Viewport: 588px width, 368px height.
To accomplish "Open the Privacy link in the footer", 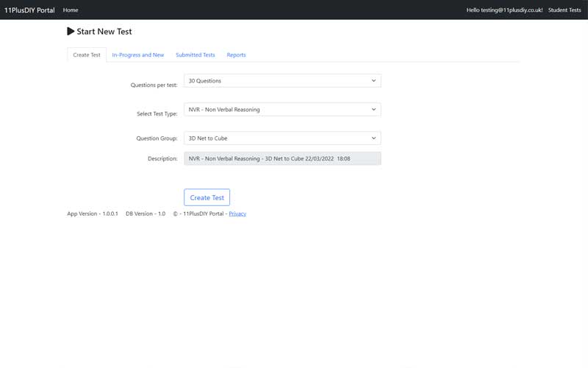I will (237, 213).
